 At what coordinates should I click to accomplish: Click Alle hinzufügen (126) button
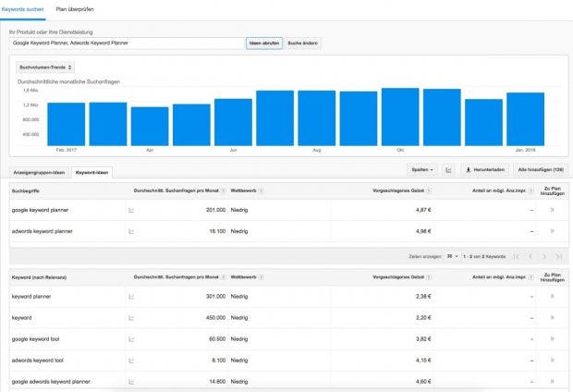coord(541,170)
